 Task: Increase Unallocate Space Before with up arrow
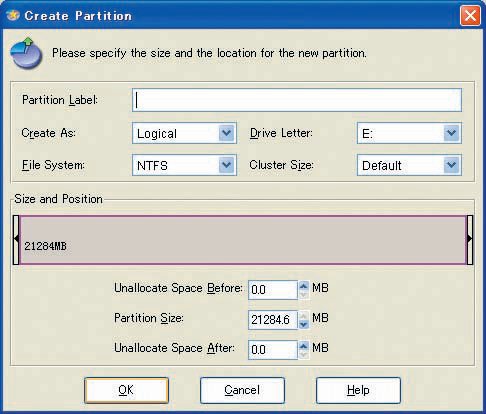click(x=304, y=286)
